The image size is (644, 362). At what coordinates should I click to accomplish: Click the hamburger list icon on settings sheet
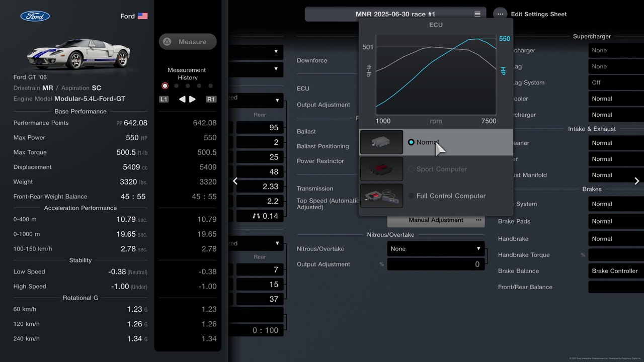tap(477, 14)
